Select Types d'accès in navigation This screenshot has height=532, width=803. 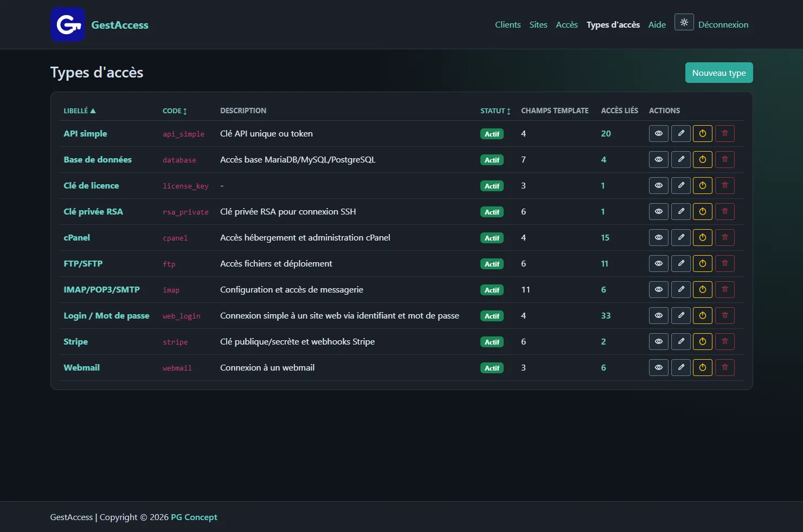pos(613,24)
